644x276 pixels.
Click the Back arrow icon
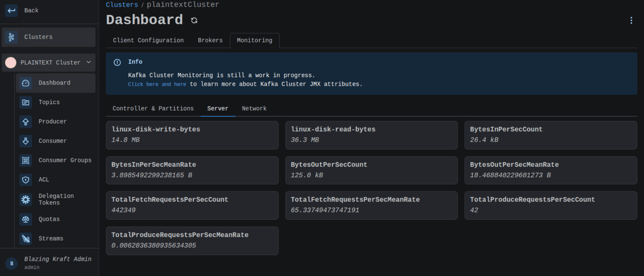[11, 10]
